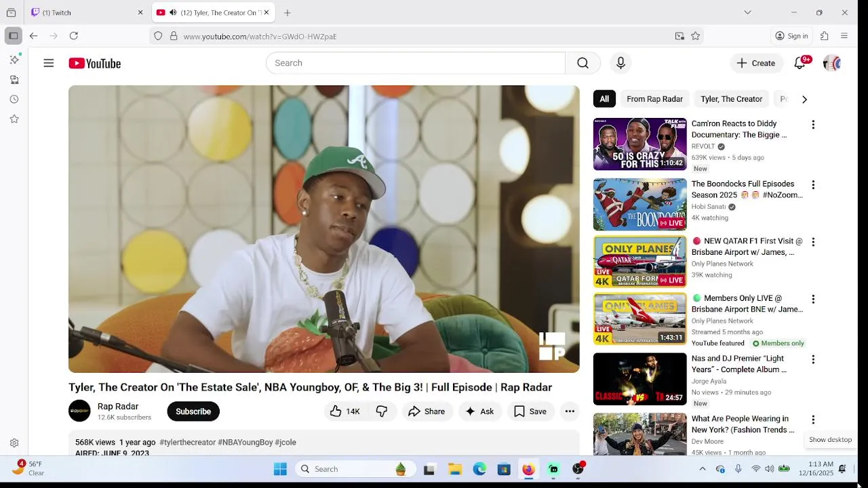Screen dimensions: 868x488
Task: Open the YouTube guide hamburger menu
Action: (x=49, y=63)
